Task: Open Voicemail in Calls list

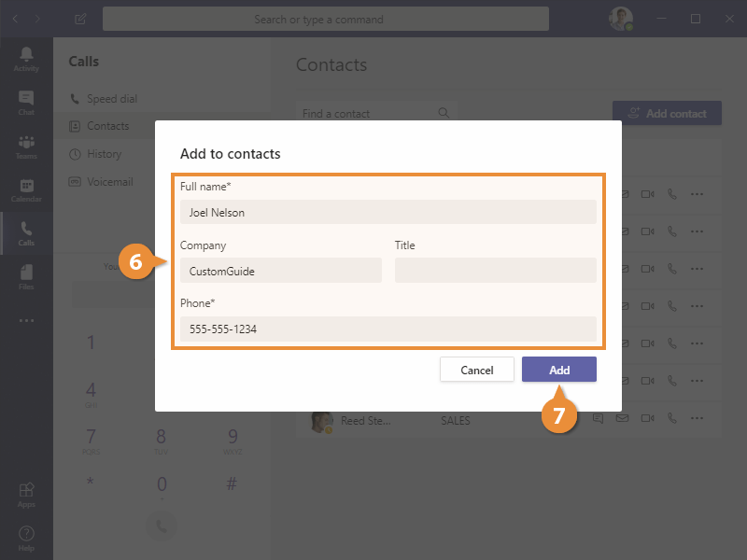Action: click(x=109, y=182)
